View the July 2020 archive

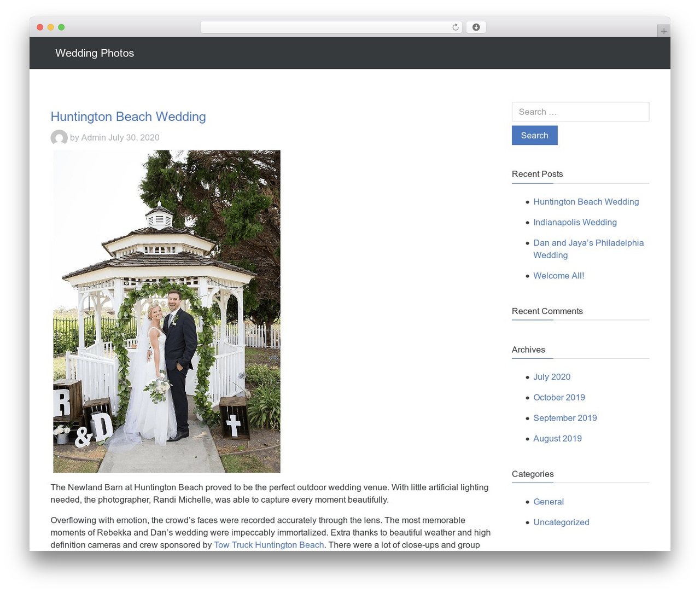point(552,377)
